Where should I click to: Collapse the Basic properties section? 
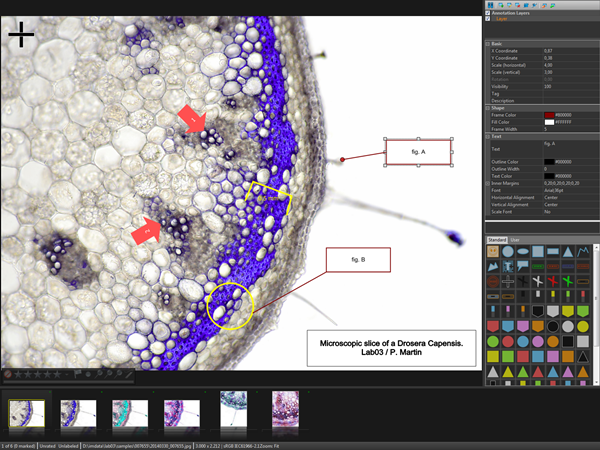pyautogui.click(x=488, y=43)
